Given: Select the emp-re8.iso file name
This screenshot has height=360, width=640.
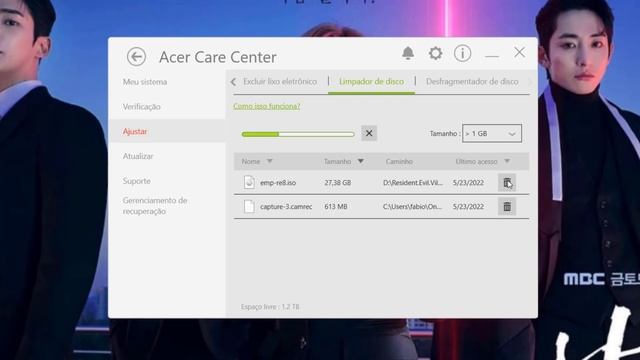Looking at the screenshot, I should coord(278,182).
